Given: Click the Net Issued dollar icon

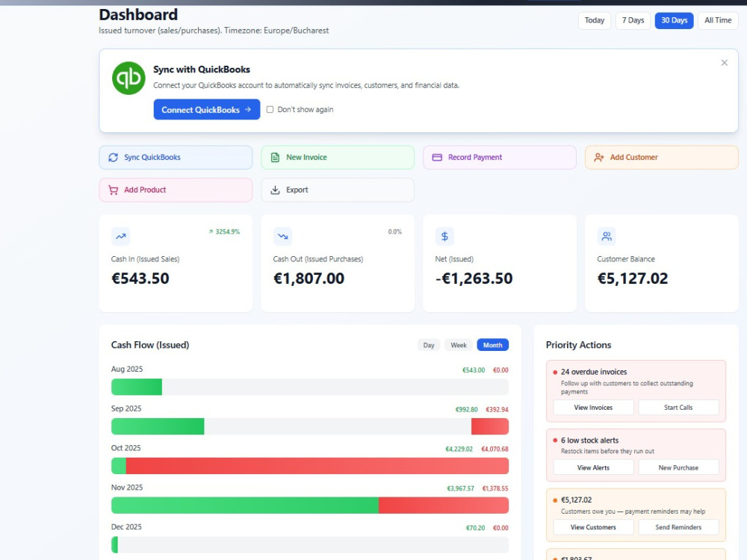Looking at the screenshot, I should point(444,236).
